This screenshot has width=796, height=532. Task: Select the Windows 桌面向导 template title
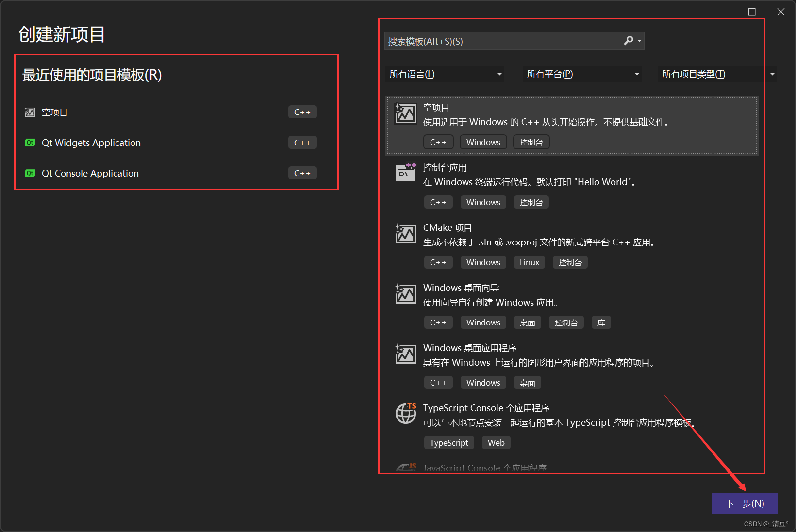point(461,288)
